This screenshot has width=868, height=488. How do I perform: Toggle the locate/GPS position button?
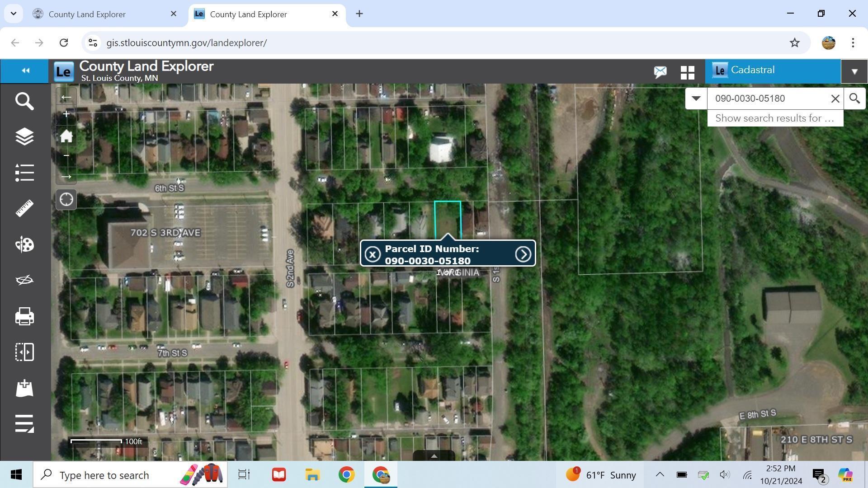(66, 199)
